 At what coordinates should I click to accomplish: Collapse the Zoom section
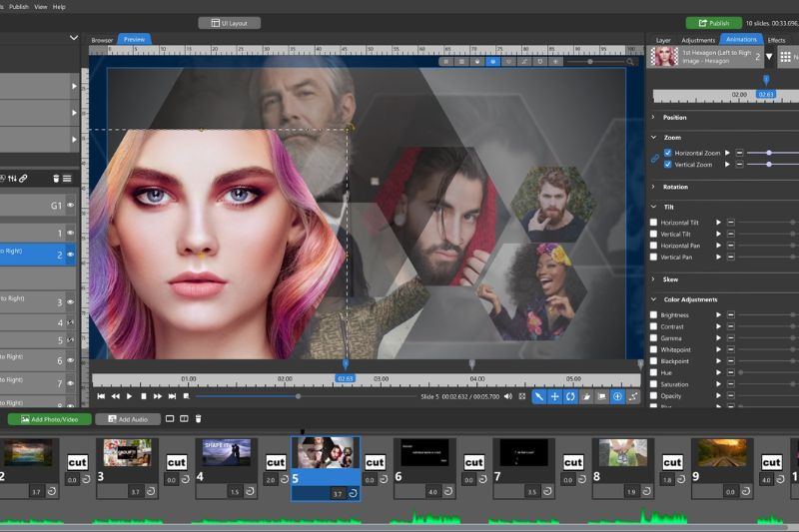[653, 138]
